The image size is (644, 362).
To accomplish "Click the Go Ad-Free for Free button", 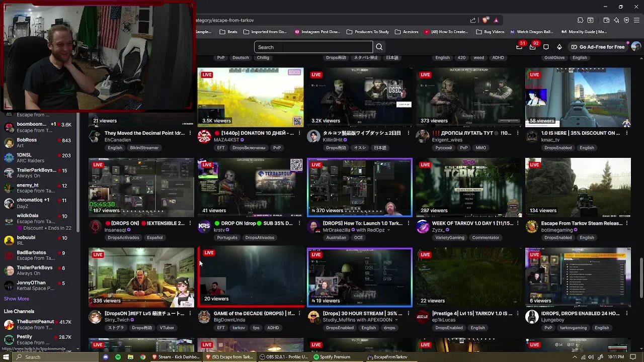I will coord(598,47).
